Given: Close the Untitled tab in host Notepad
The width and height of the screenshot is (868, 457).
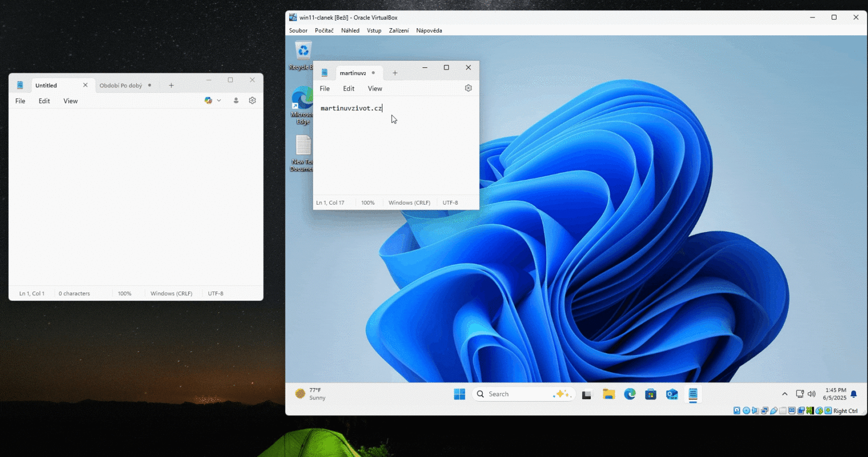Looking at the screenshot, I should 85,85.
